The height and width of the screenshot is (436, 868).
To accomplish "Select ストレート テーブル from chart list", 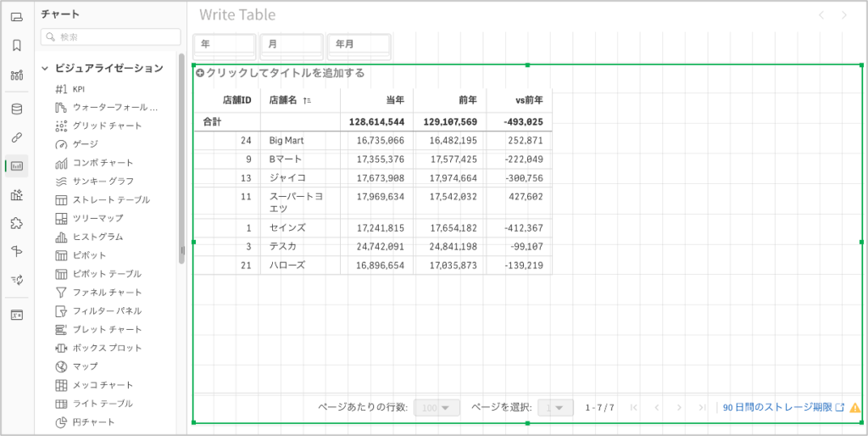I will click(x=111, y=200).
